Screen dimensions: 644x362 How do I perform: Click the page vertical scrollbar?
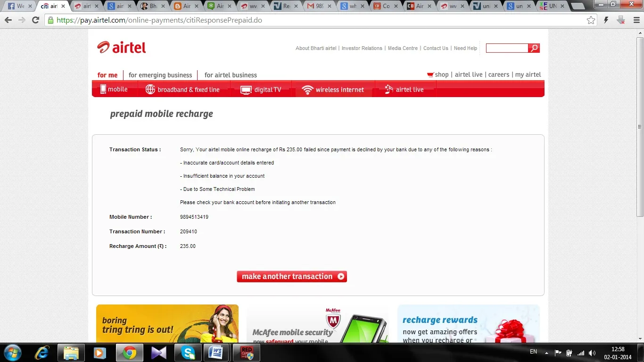point(640,127)
